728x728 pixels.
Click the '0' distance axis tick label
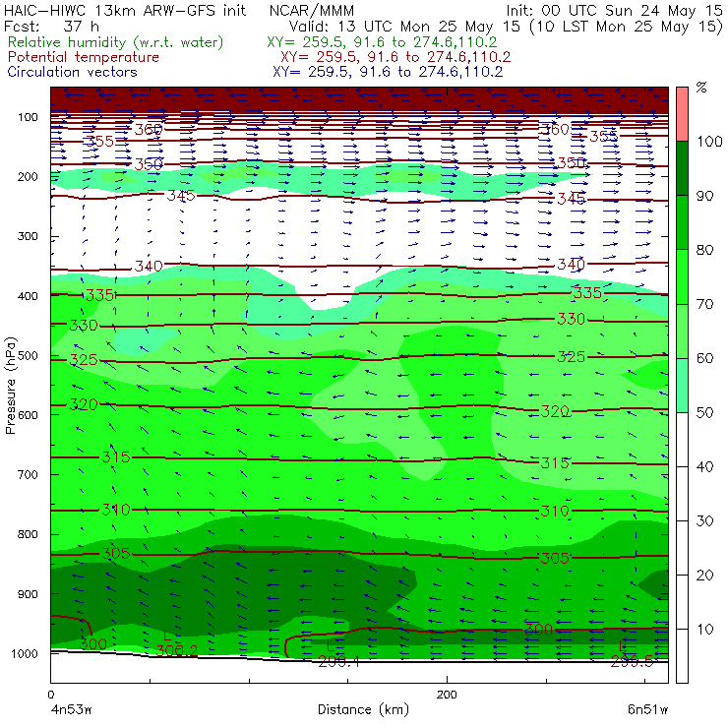click(50, 695)
